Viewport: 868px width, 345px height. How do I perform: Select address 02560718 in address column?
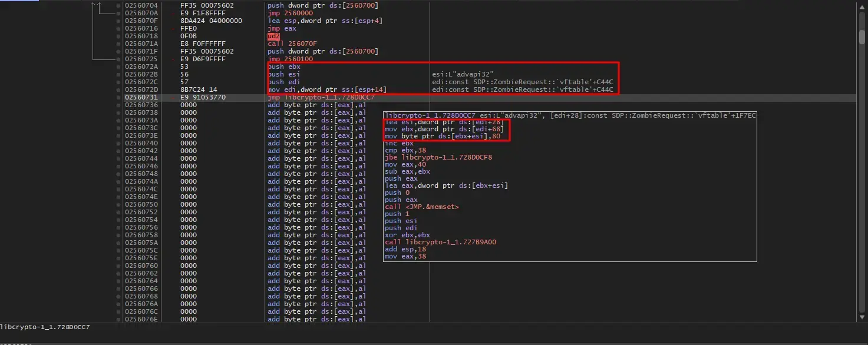coord(141,36)
